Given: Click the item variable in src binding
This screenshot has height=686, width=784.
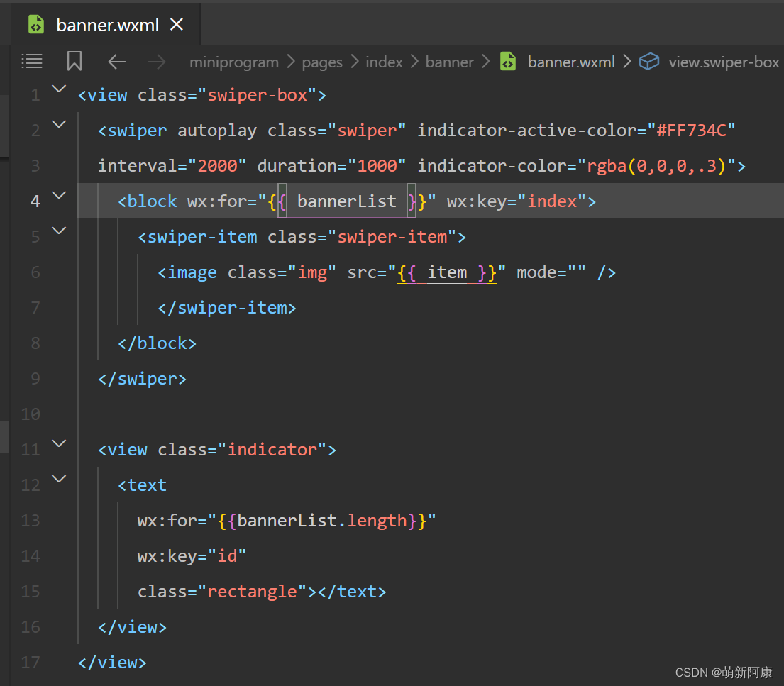Looking at the screenshot, I should [447, 272].
